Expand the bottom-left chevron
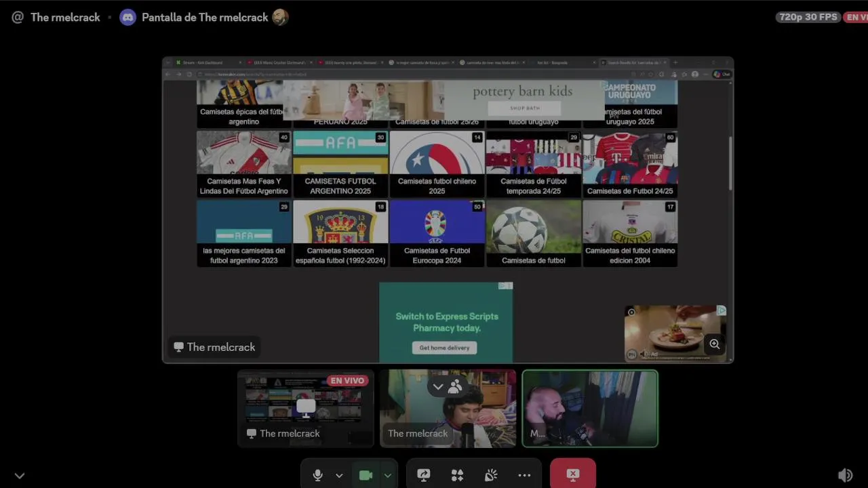 pos(20,476)
